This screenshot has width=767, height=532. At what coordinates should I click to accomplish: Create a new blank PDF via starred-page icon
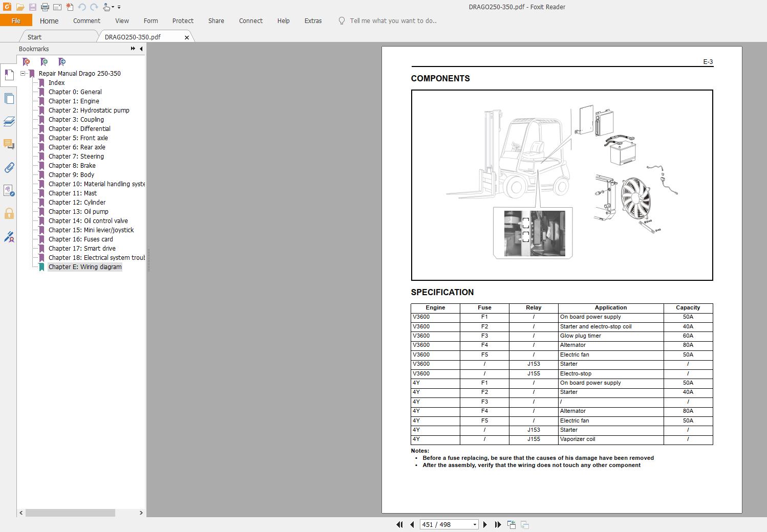click(70, 7)
